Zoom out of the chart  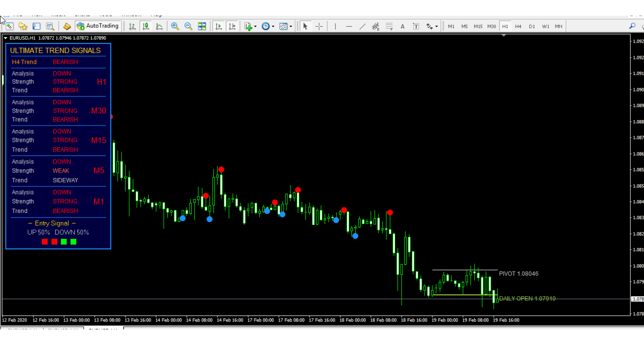pos(188,26)
